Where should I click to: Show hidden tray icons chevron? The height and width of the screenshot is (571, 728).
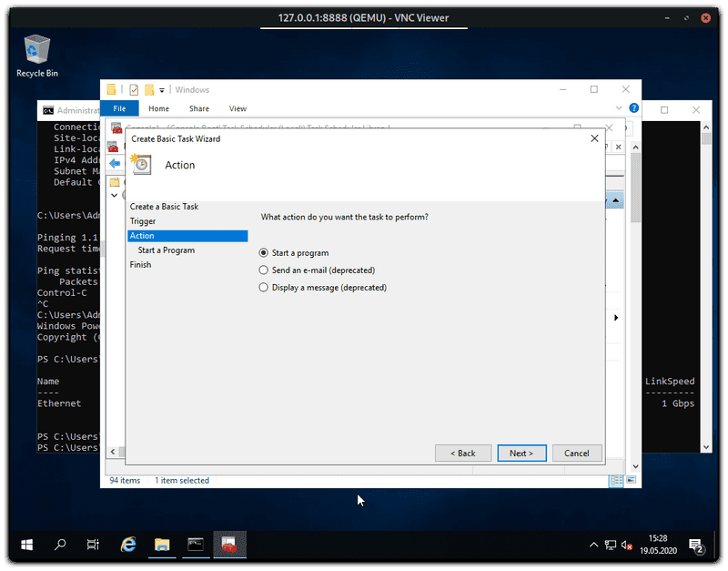tap(593, 545)
